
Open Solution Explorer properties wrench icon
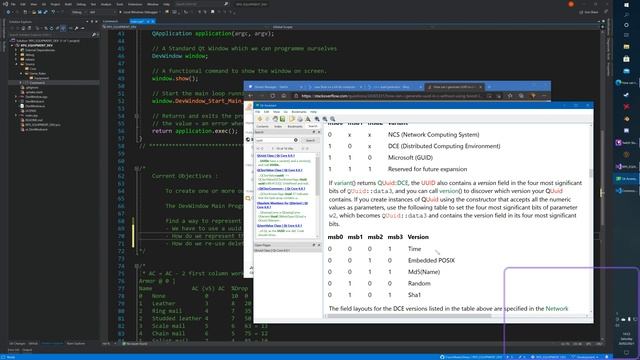point(76,28)
